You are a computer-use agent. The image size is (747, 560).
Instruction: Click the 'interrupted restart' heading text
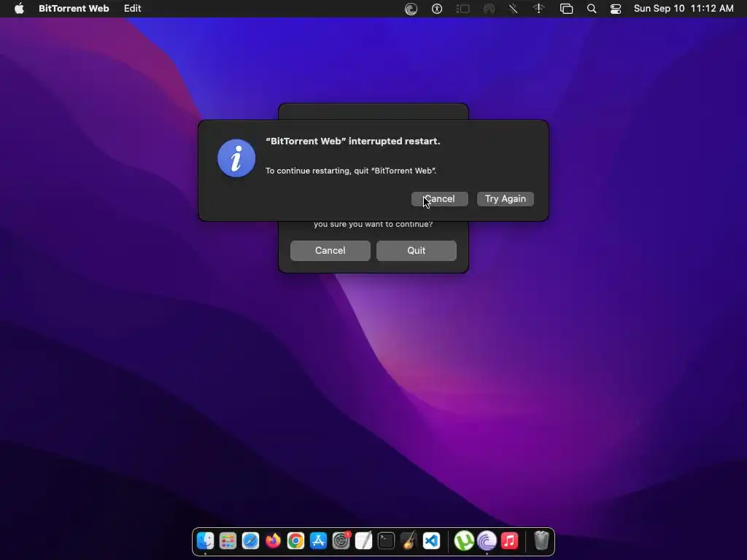pyautogui.click(x=353, y=141)
